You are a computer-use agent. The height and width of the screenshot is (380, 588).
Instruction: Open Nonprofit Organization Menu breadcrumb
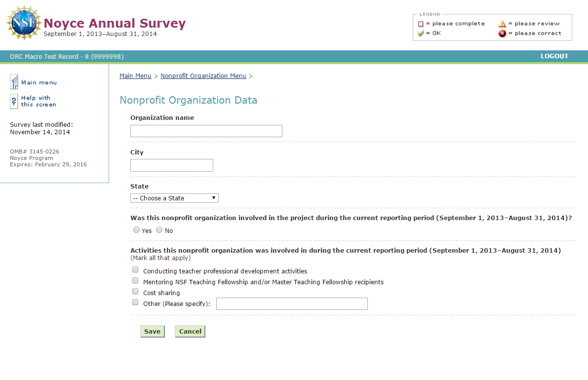click(203, 76)
